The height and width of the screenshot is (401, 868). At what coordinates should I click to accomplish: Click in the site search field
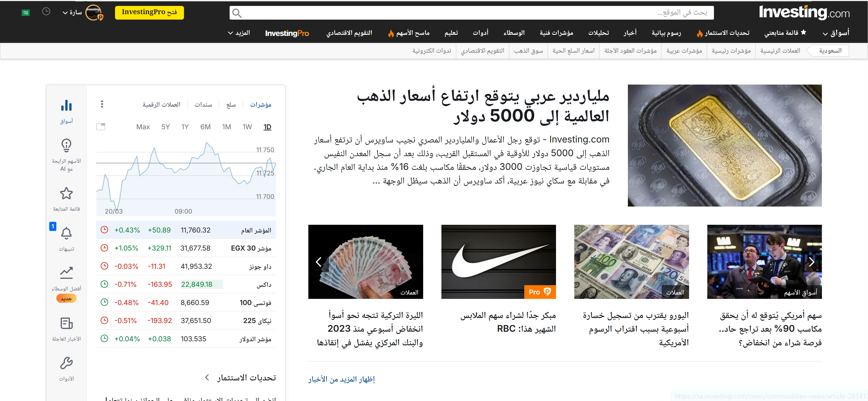coord(472,13)
